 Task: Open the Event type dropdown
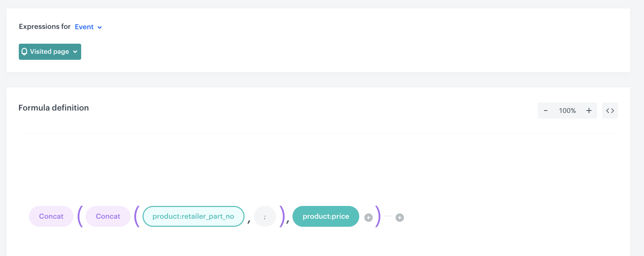click(84, 27)
